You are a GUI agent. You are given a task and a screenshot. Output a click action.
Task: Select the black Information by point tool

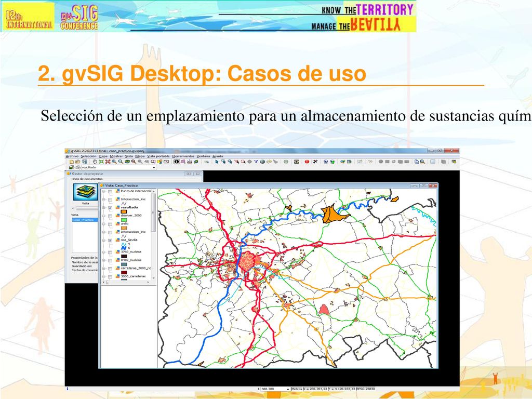177,162
